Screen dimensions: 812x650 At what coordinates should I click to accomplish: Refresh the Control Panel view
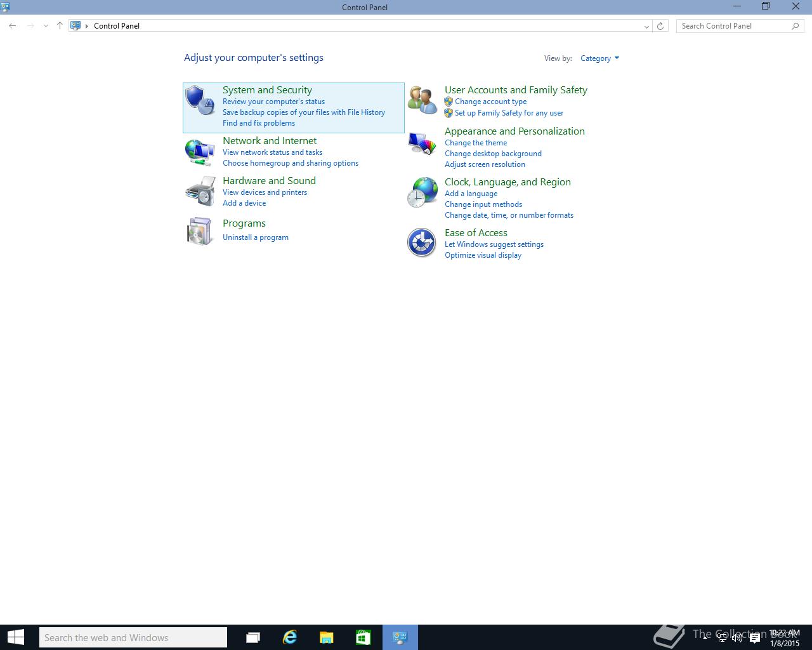point(660,26)
